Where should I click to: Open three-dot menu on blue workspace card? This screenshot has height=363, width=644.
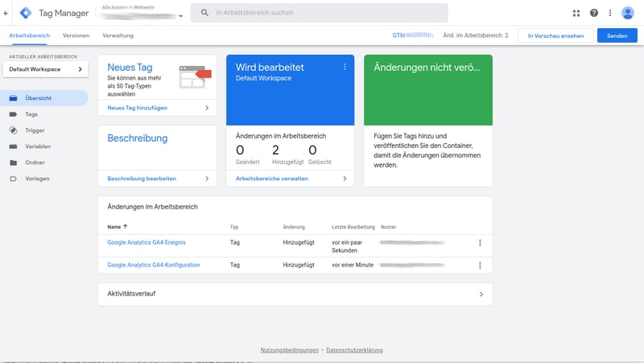(345, 67)
